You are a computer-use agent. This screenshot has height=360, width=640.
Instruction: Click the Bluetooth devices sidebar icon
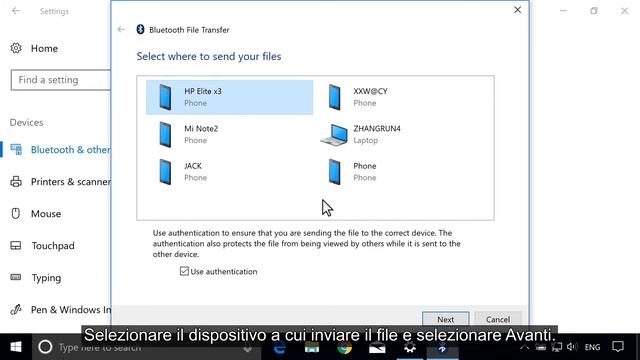pos(16,150)
